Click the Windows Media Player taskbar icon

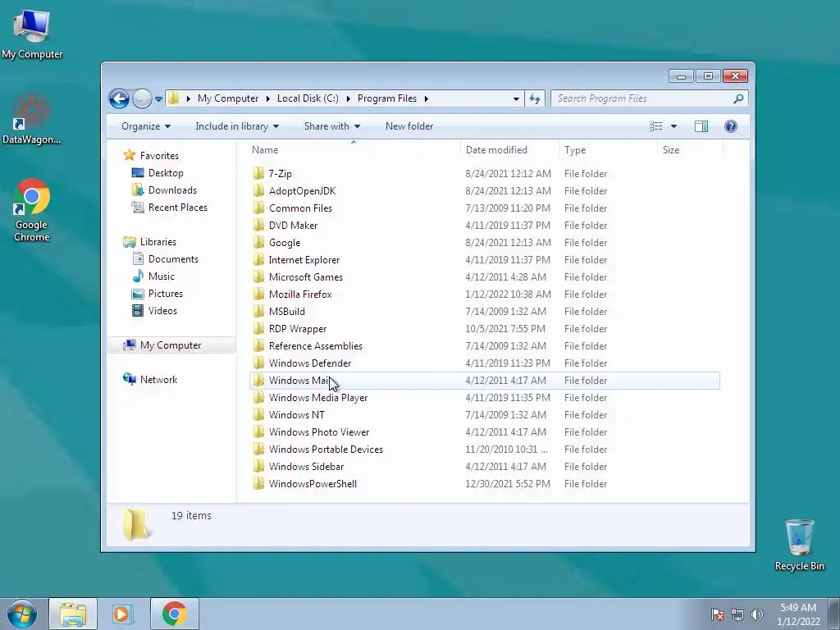click(x=123, y=614)
